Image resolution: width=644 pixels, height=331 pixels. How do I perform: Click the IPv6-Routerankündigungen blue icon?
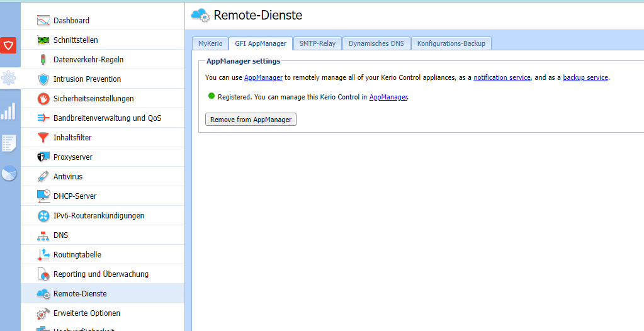tap(43, 216)
